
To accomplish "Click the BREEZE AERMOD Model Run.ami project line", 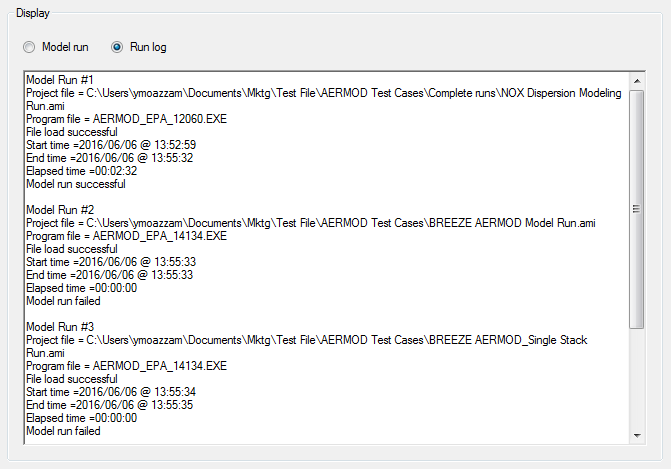I will click(x=310, y=223).
